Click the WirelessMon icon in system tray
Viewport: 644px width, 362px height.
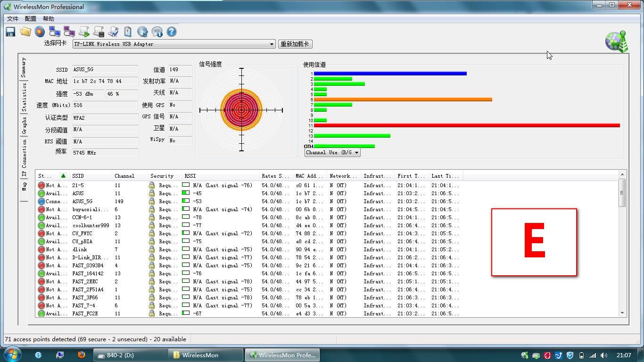[524, 355]
